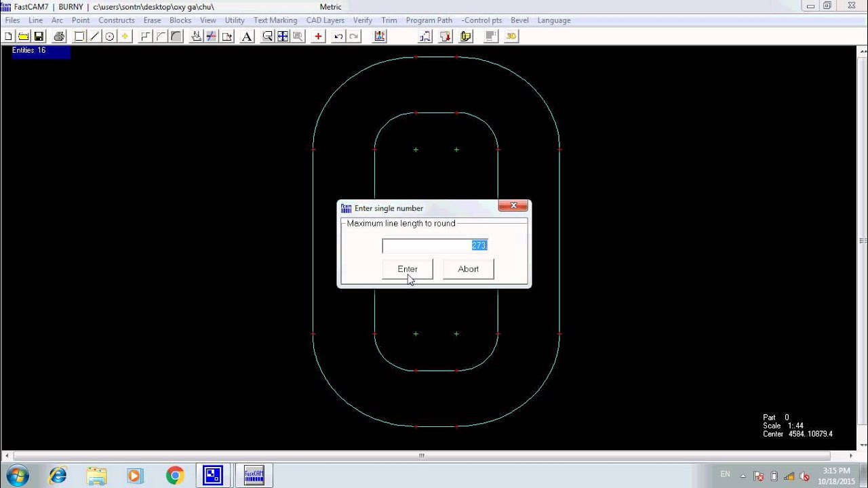Select the Line drawing tool icon
This screenshot has width=868, height=488.
pyautogui.click(x=95, y=37)
